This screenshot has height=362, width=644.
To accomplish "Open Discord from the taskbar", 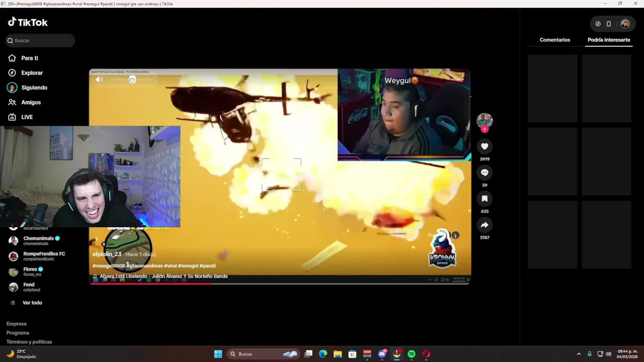I will (x=382, y=354).
